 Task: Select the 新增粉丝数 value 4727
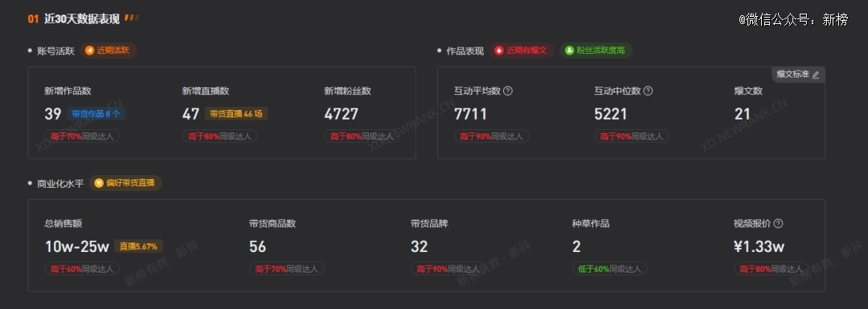342,115
